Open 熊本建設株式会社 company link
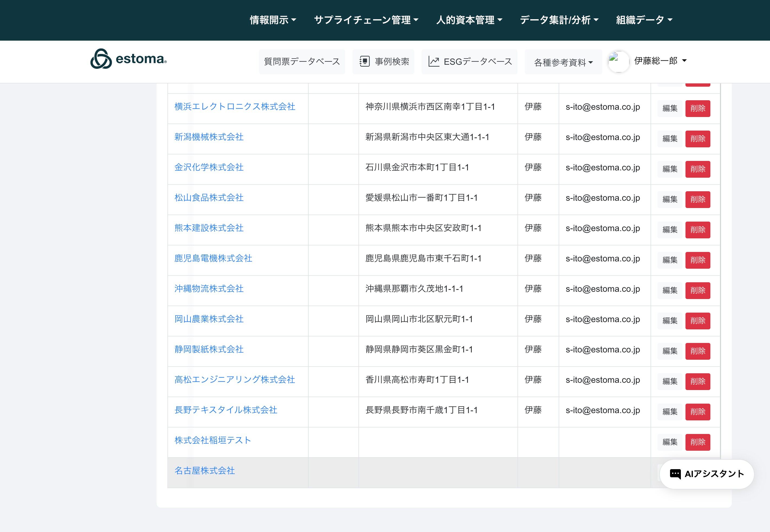 209,228
